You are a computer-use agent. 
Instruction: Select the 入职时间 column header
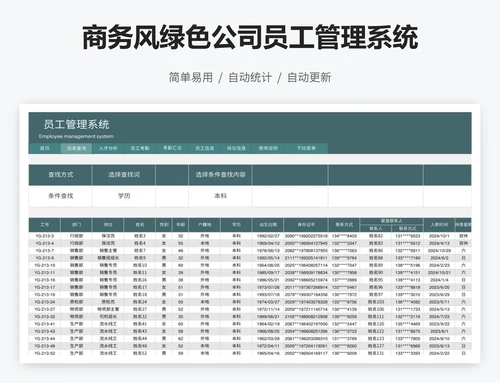[439, 225]
